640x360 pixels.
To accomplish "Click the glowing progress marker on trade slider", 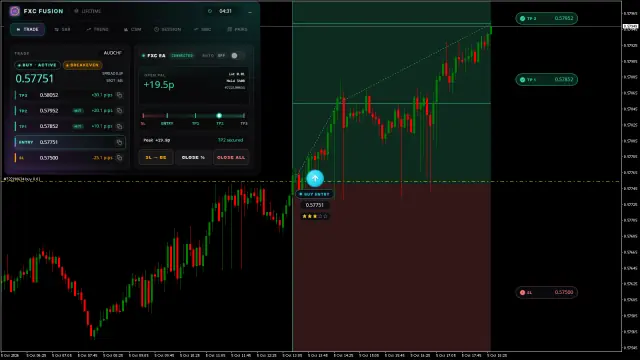I will pyautogui.click(x=219, y=116).
